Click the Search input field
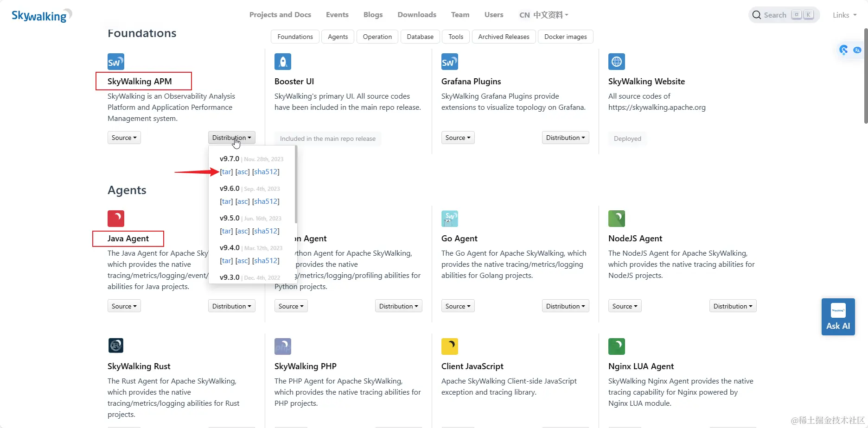This screenshot has width=868, height=428. (784, 15)
